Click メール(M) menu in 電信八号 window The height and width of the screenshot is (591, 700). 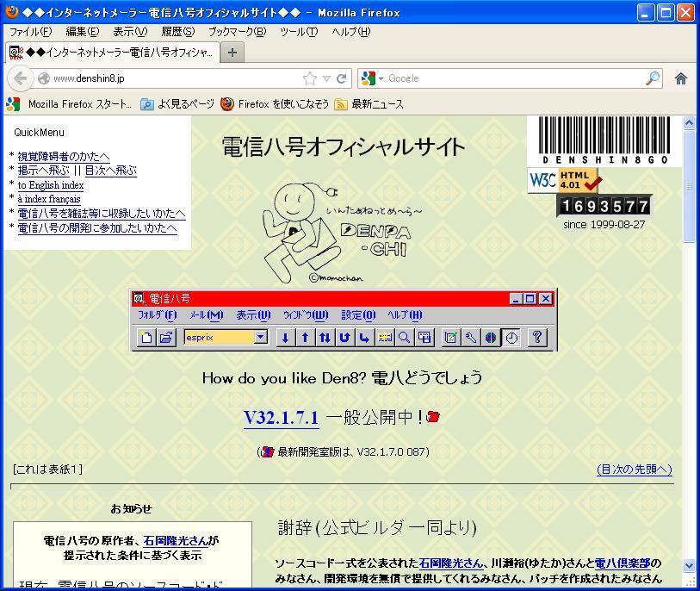[207, 315]
